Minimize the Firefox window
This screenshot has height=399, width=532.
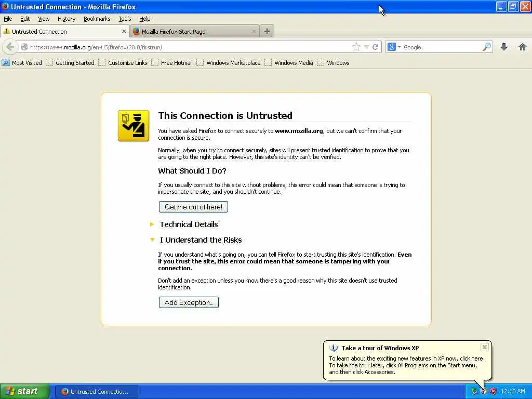pyautogui.click(x=501, y=6)
